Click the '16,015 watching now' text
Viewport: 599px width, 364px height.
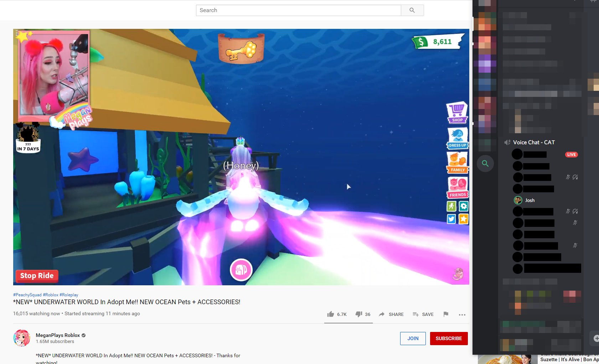point(37,314)
